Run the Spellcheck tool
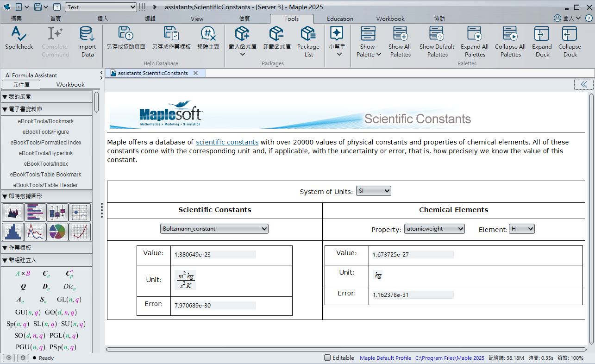The width and height of the screenshot is (595, 364). click(x=19, y=38)
